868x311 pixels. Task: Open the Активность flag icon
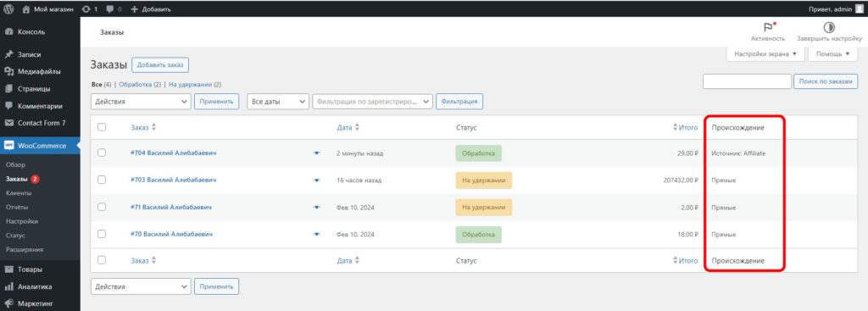(768, 27)
